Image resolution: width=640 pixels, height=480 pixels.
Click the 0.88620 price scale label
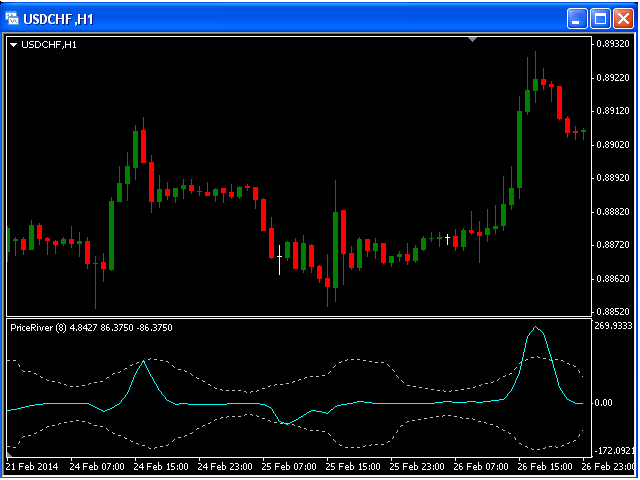point(613,279)
